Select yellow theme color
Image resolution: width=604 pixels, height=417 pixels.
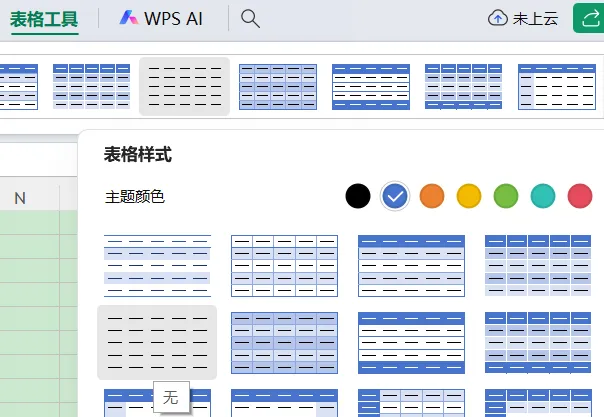tap(469, 196)
